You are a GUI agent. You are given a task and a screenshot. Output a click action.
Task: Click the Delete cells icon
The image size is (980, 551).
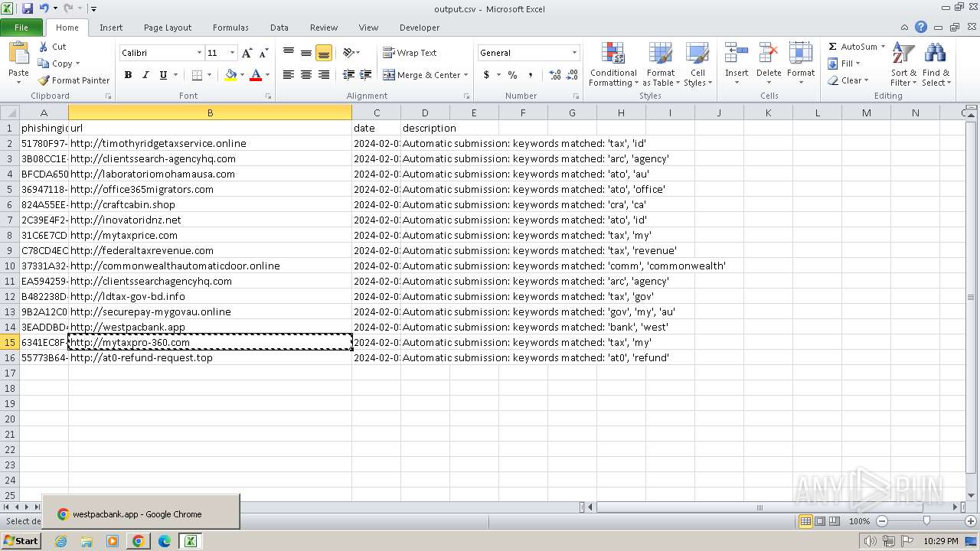(x=769, y=53)
